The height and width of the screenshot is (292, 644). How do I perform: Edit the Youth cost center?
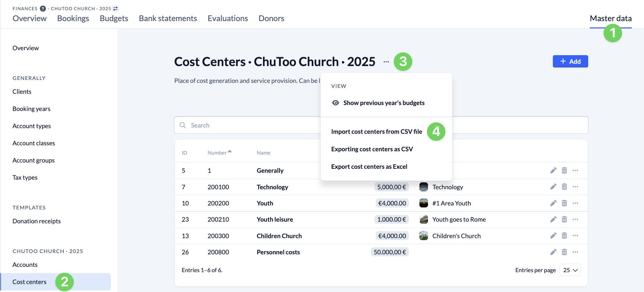(553, 203)
